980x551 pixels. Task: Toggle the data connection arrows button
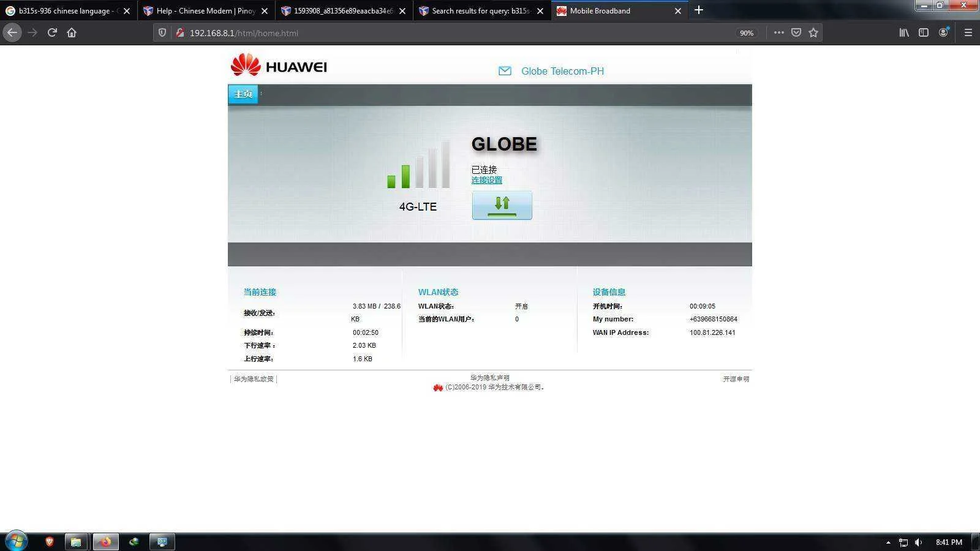[x=502, y=205]
